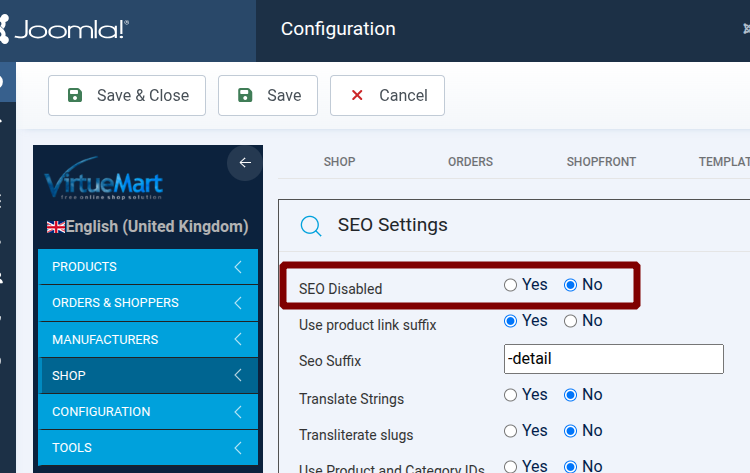Click the SEO Disabled label

click(x=341, y=289)
